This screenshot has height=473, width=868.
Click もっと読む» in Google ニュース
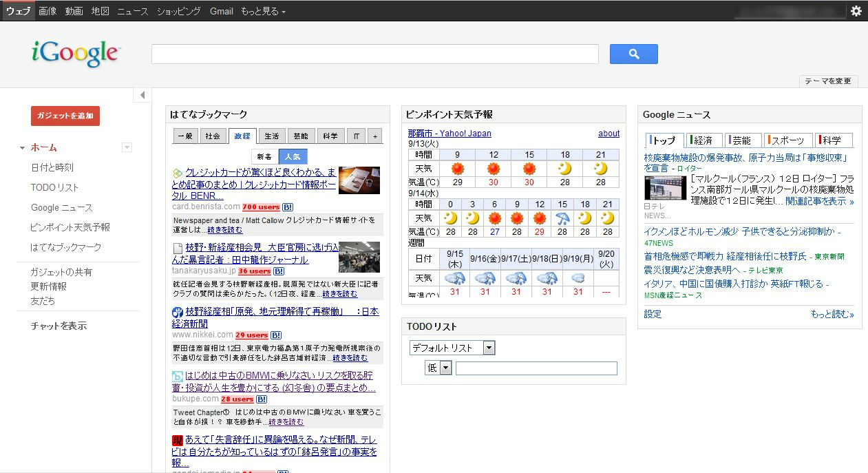tap(832, 314)
